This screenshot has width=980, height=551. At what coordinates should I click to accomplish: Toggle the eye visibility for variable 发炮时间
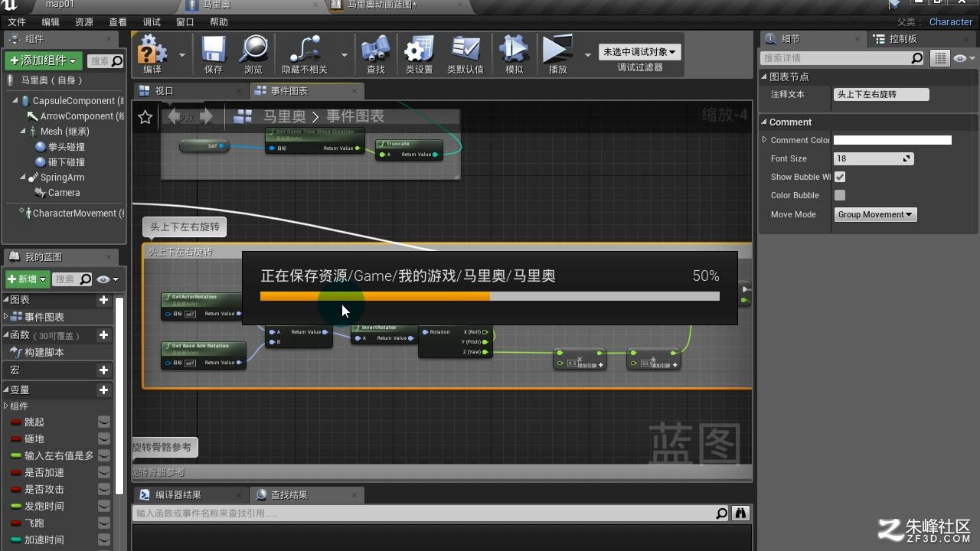point(104,507)
